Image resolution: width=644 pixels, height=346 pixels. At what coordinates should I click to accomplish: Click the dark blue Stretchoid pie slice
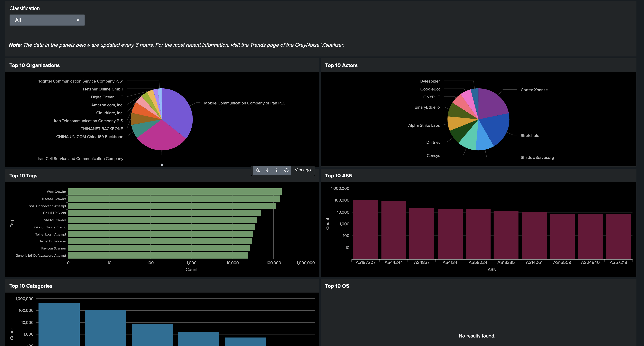(x=496, y=128)
